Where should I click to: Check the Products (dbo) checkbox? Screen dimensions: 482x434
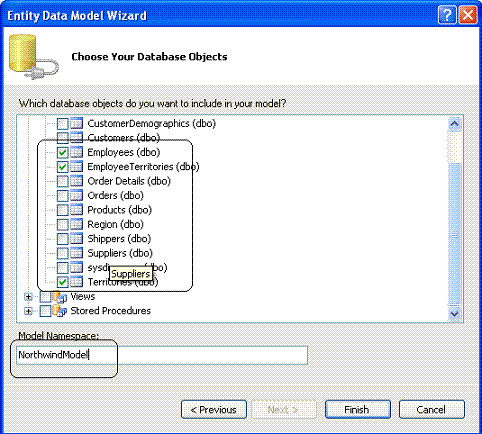tap(62, 210)
